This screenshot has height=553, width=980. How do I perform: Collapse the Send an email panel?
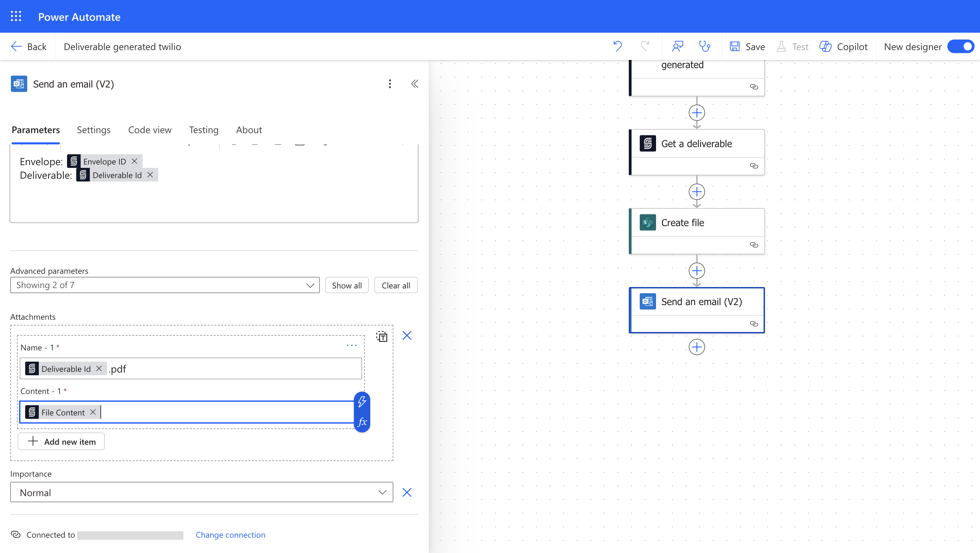tap(415, 84)
